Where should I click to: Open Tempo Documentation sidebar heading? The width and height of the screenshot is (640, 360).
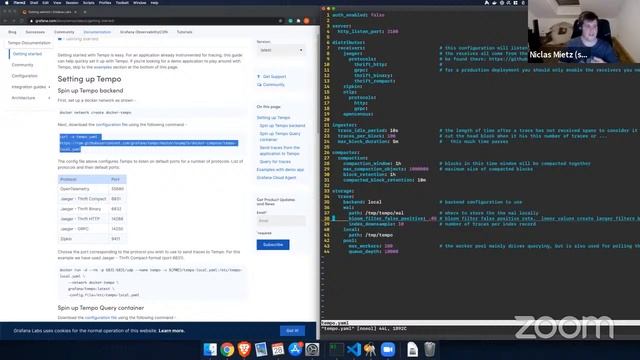(x=29, y=43)
